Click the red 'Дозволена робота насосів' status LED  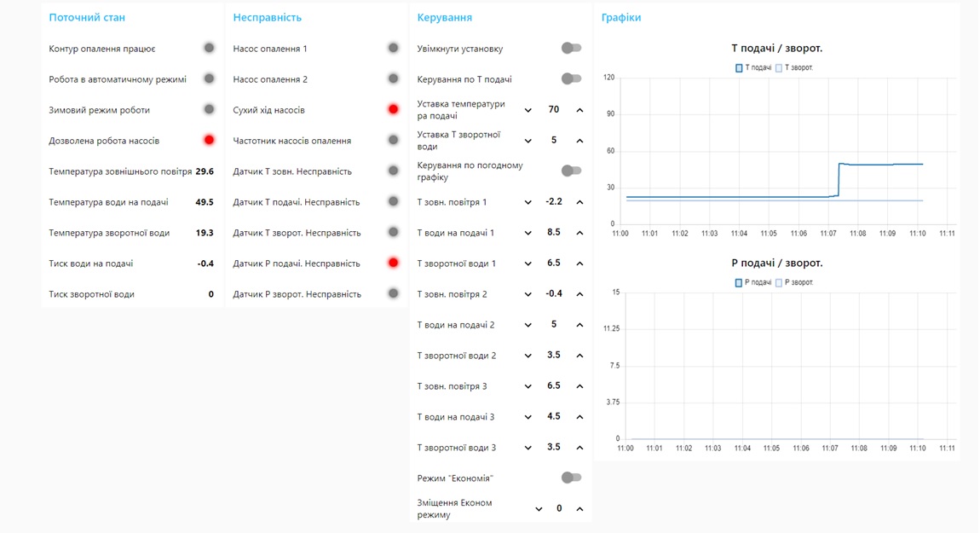[209, 140]
